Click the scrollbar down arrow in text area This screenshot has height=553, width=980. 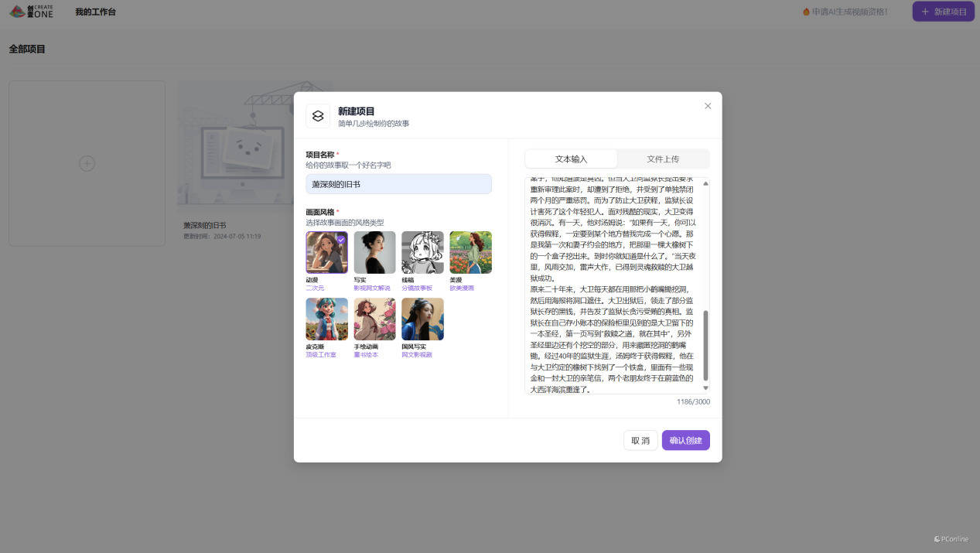tap(705, 387)
